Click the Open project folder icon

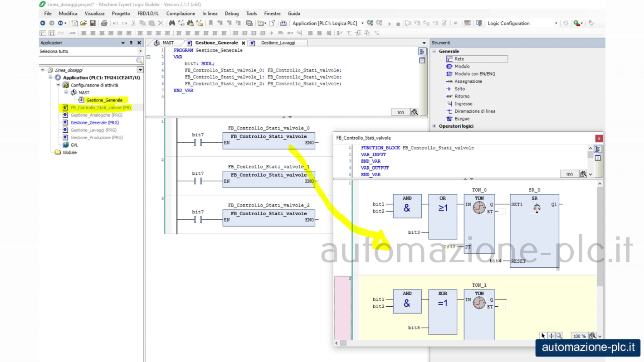tap(83, 23)
